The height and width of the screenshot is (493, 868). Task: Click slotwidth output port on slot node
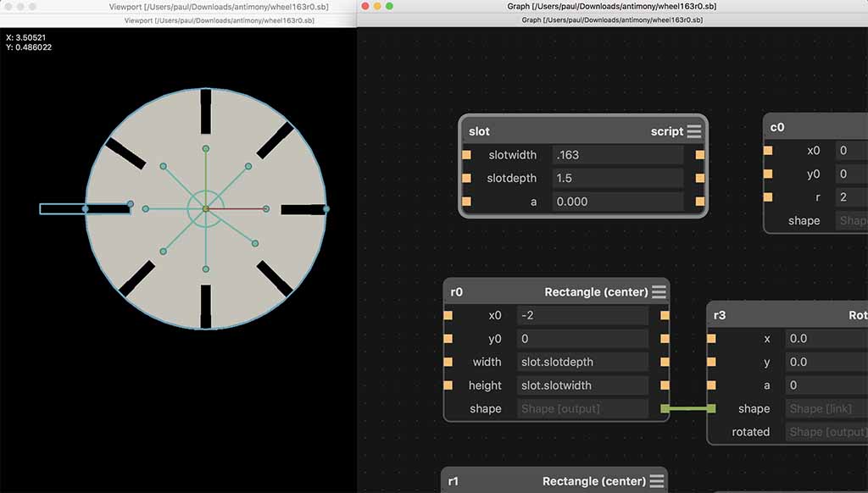coord(699,155)
